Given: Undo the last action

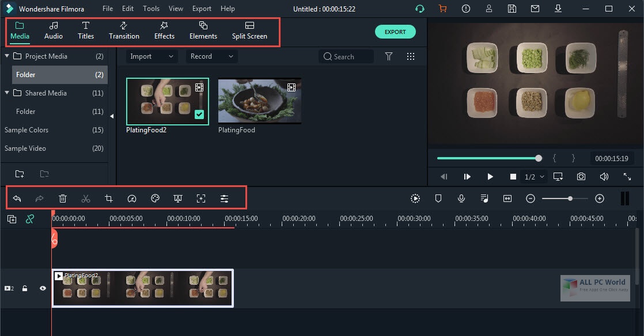Looking at the screenshot, I should [x=17, y=198].
